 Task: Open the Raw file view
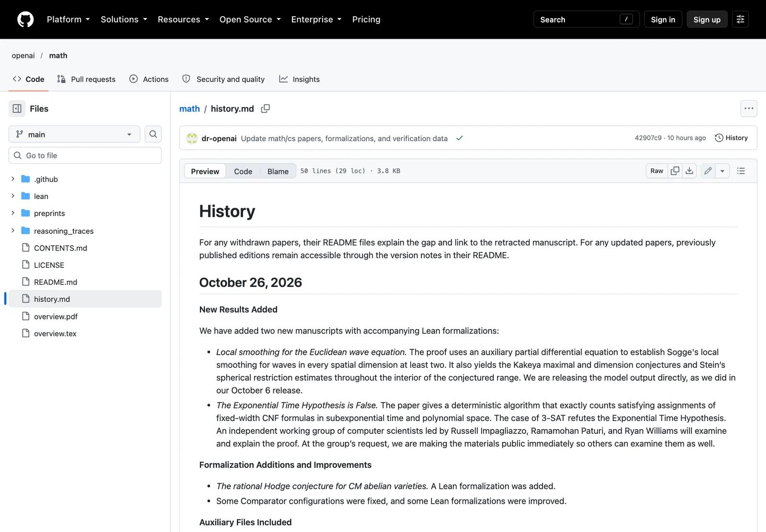[657, 171]
